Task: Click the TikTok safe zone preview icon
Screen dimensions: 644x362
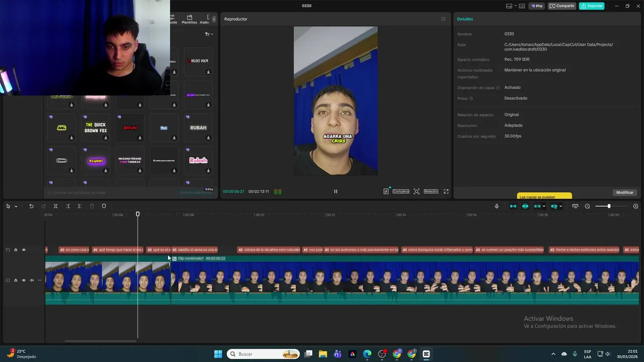Action: click(386, 191)
